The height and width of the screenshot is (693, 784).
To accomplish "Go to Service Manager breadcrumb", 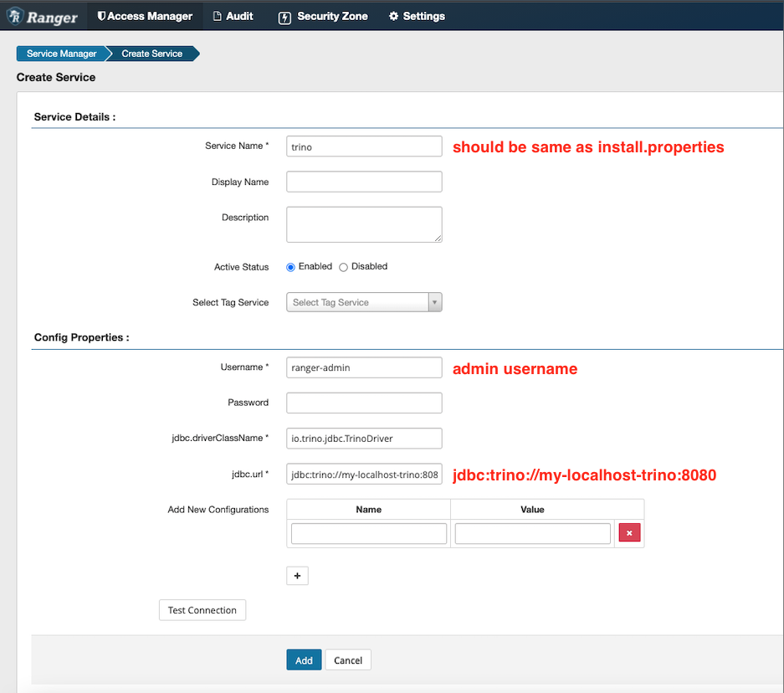I will (x=62, y=54).
